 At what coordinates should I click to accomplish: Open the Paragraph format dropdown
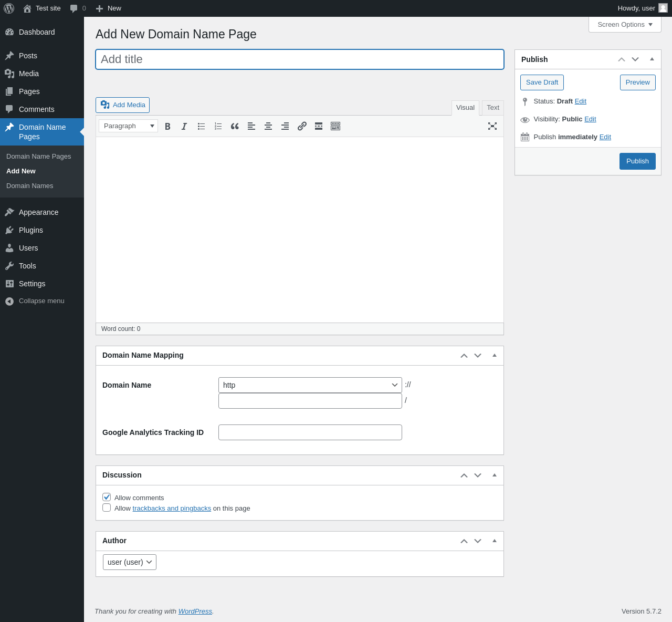click(128, 126)
